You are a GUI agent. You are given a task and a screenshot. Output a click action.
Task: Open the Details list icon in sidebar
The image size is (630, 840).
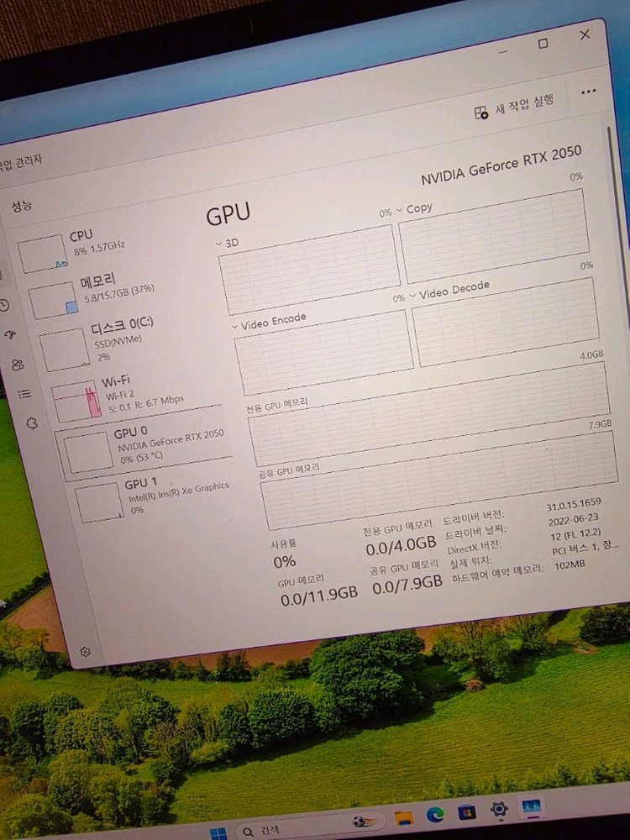point(24,394)
